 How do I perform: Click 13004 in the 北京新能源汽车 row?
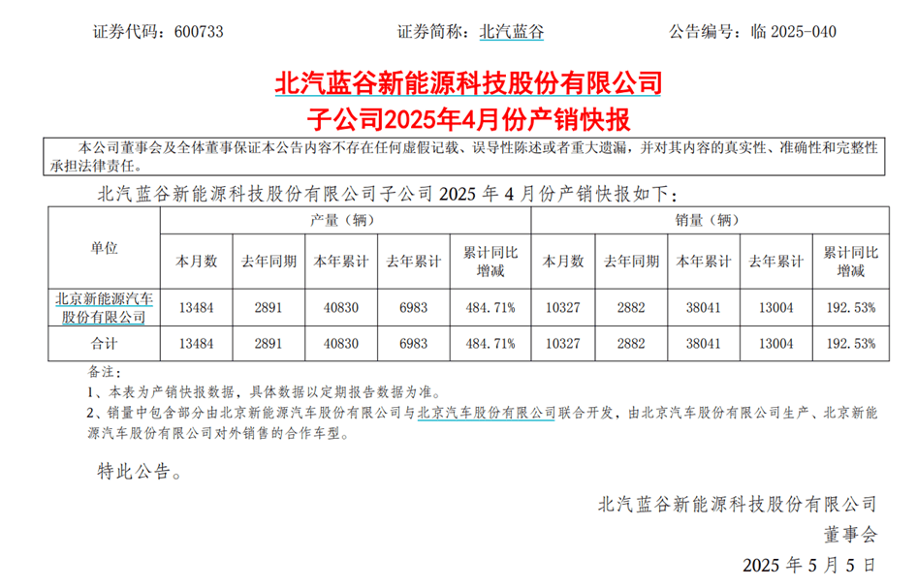[776, 308]
